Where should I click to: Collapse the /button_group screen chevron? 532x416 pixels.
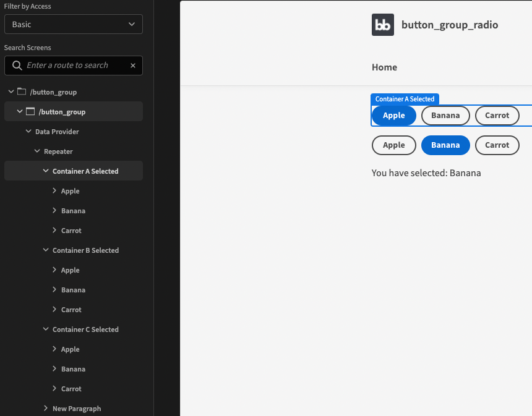(x=20, y=111)
